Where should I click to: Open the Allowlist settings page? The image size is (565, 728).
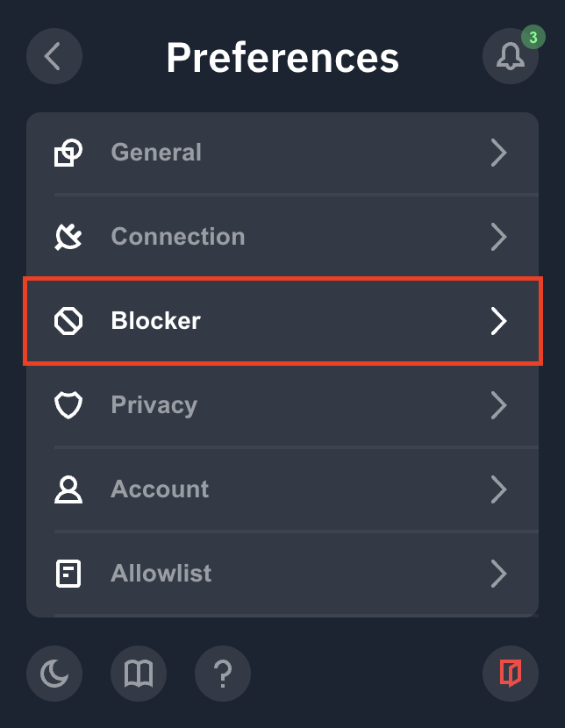pyautogui.click(x=282, y=574)
